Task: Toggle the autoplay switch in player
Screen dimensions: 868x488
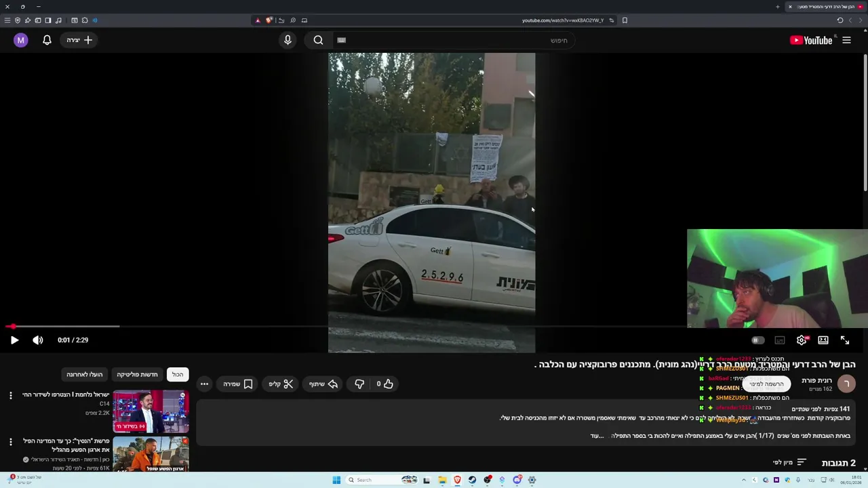Action: click(758, 340)
